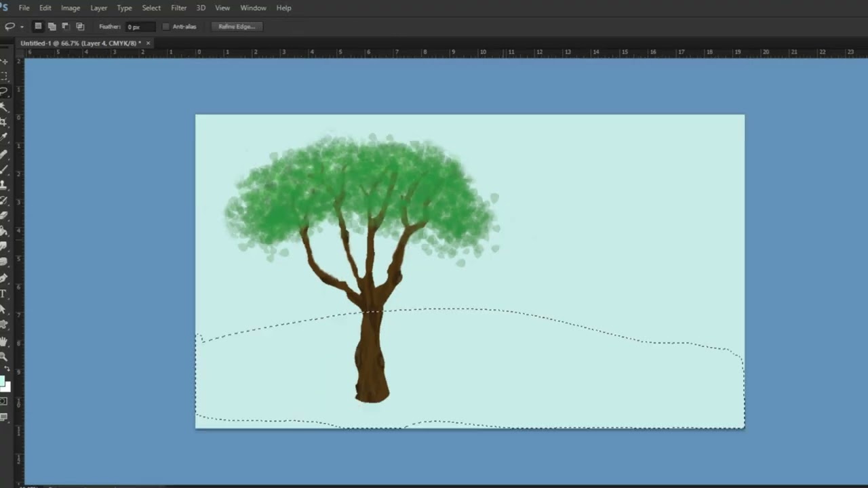Toggle Quick Mask mode
This screenshot has width=868, height=488.
[x=3, y=402]
